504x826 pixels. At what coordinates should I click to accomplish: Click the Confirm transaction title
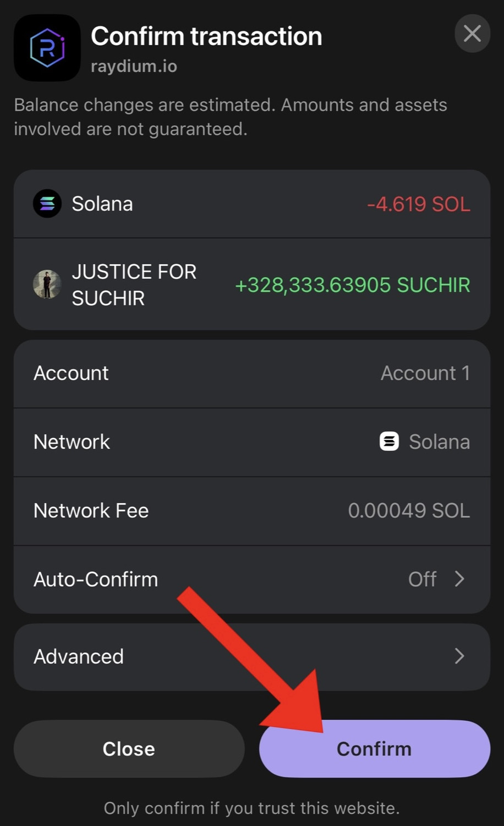click(x=206, y=37)
